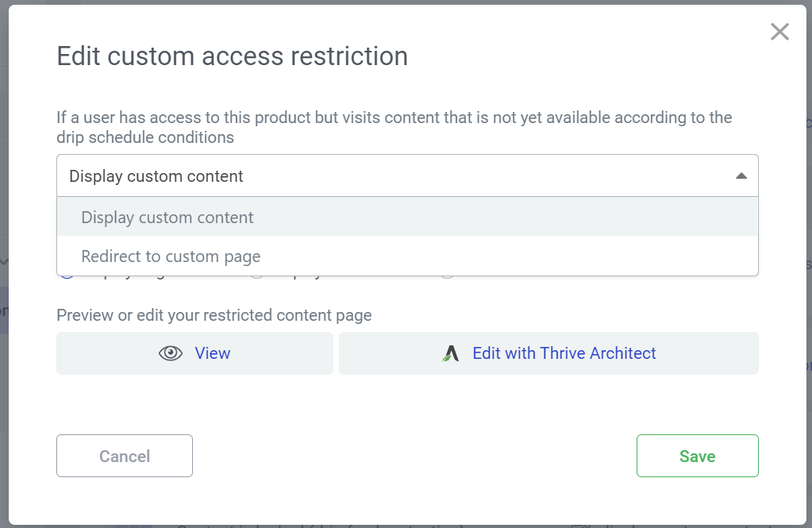Click the drip schedule conditions description text
The width and height of the screenshot is (812, 528).
(394, 128)
